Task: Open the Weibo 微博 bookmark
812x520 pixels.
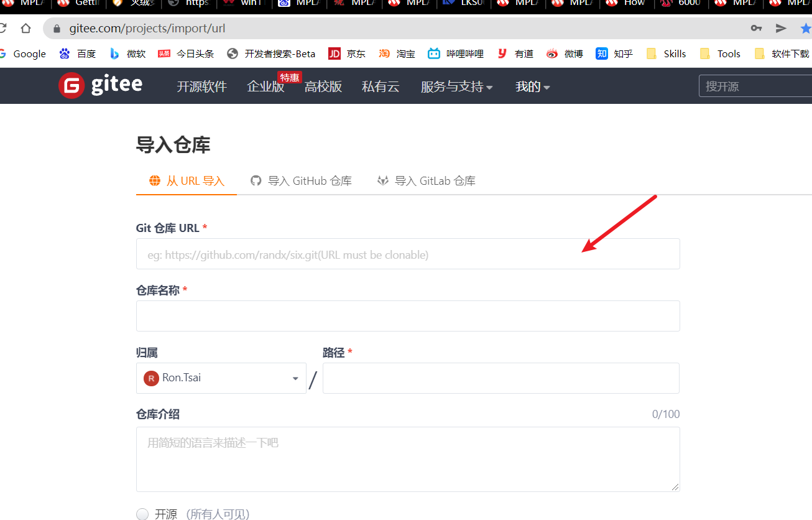Action: (x=565, y=54)
